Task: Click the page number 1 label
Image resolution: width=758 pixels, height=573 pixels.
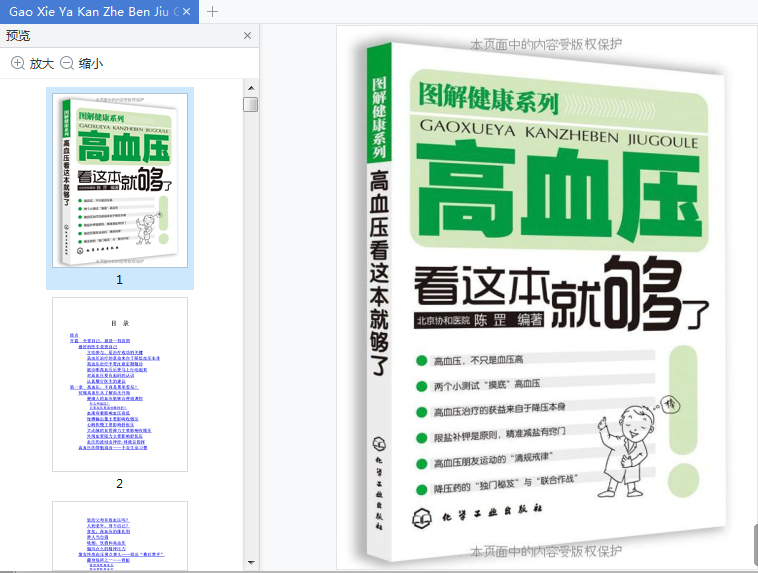Action: pyautogui.click(x=119, y=279)
